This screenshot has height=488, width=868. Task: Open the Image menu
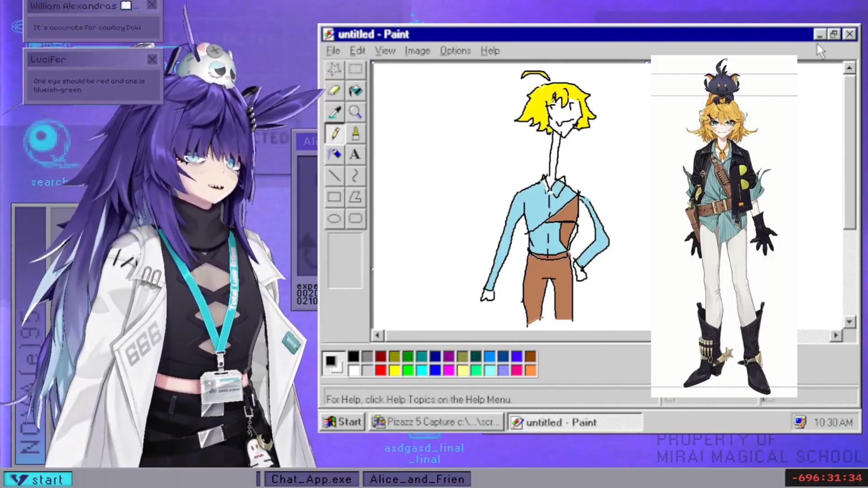coord(417,51)
